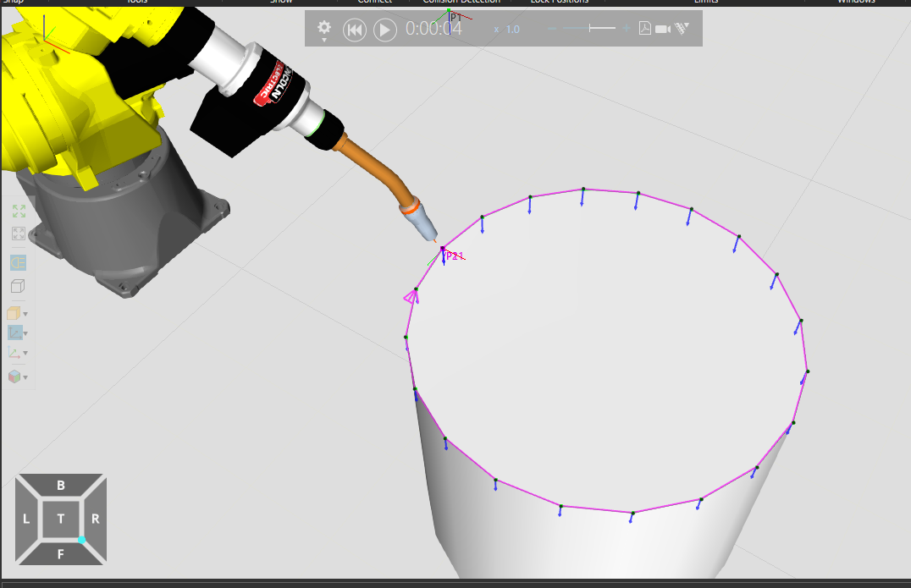Expand the highlighted axes icon dropdown arrow

[x=25, y=333]
